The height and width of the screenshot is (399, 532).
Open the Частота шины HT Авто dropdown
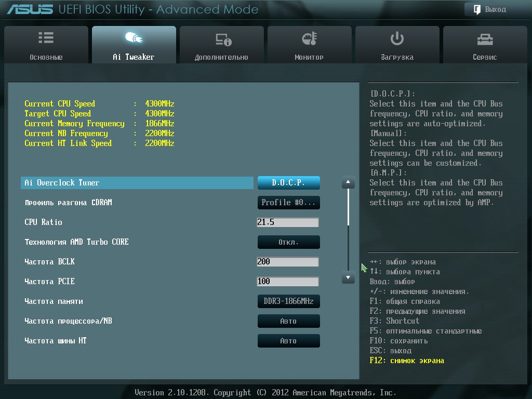(x=289, y=341)
